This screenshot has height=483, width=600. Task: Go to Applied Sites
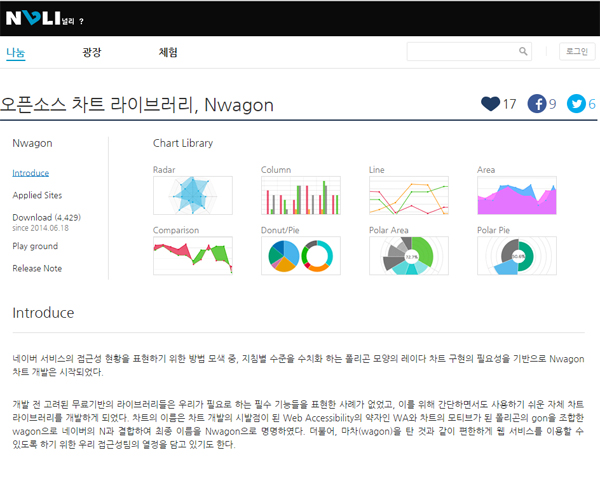[x=37, y=195]
